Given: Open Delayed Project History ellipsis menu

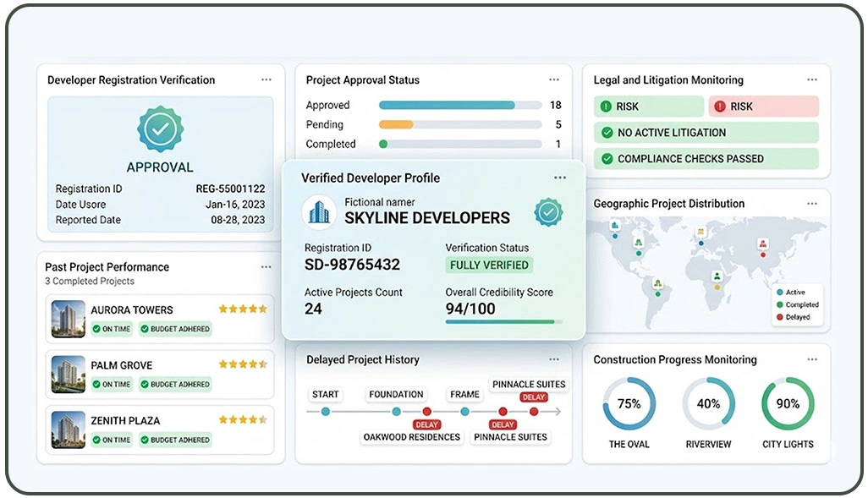Looking at the screenshot, I should pos(553,359).
